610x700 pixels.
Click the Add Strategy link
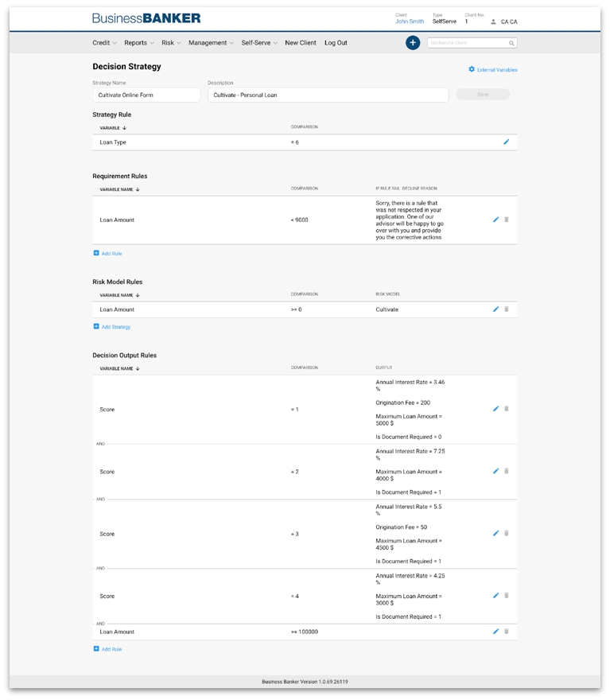tap(116, 327)
